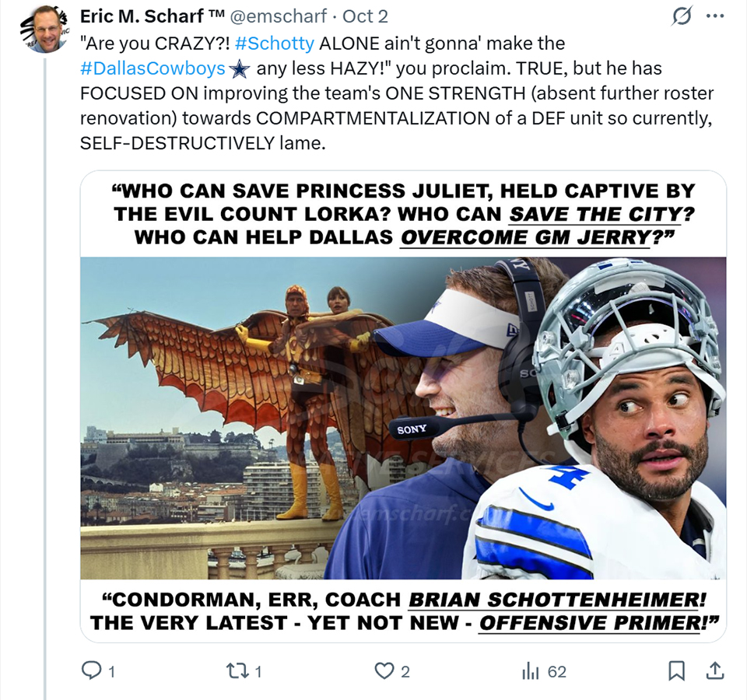The height and width of the screenshot is (700, 747).
Task: Share the post via upload arrow
Action: click(x=714, y=670)
